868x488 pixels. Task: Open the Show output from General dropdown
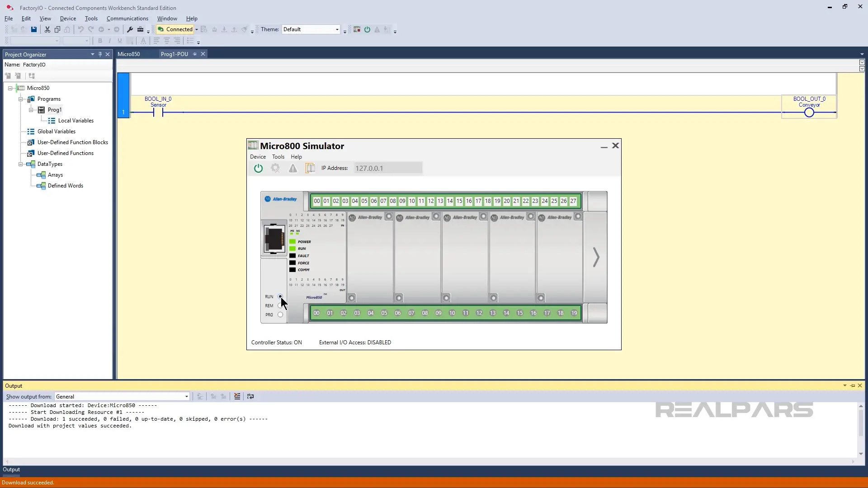click(186, 396)
